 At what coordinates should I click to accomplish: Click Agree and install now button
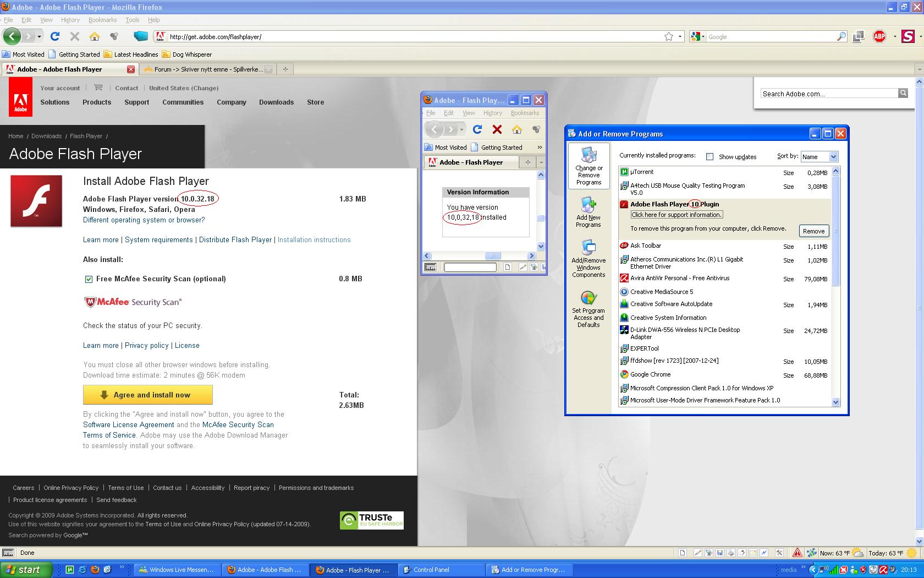tap(147, 395)
